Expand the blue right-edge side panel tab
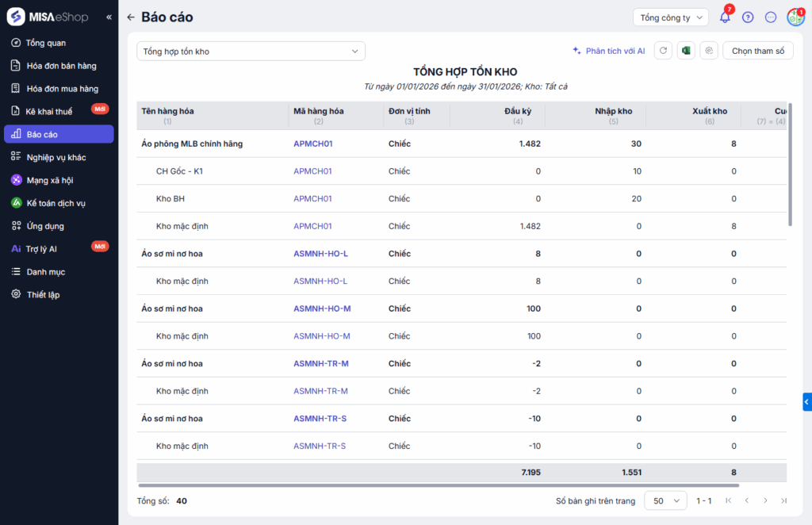This screenshot has height=525, width=812. coord(806,402)
